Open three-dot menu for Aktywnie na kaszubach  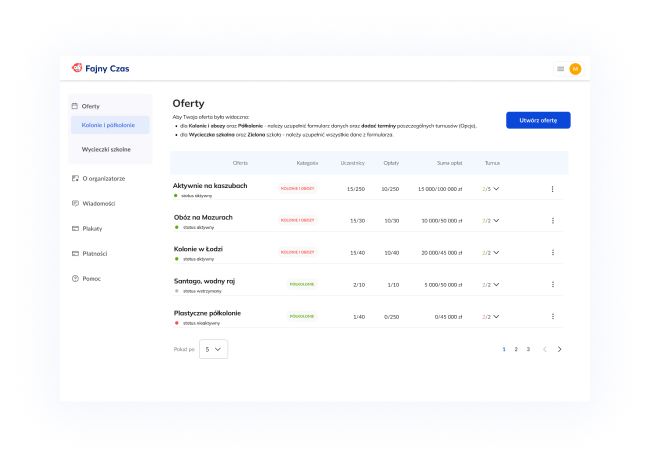click(552, 188)
